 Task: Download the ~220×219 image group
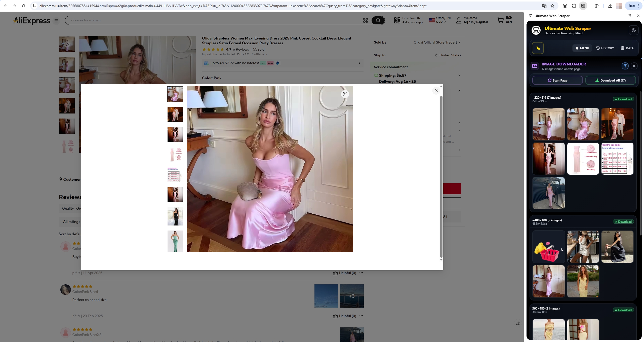[623, 99]
